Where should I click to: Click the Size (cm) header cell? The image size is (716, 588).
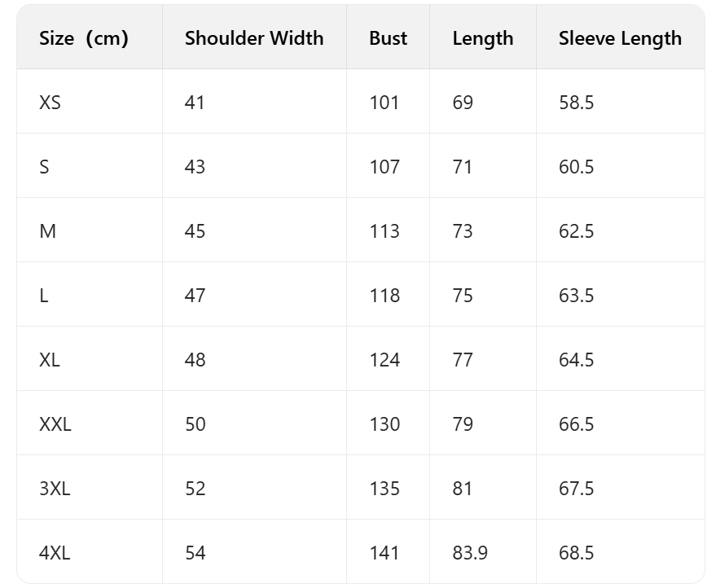coord(84,38)
